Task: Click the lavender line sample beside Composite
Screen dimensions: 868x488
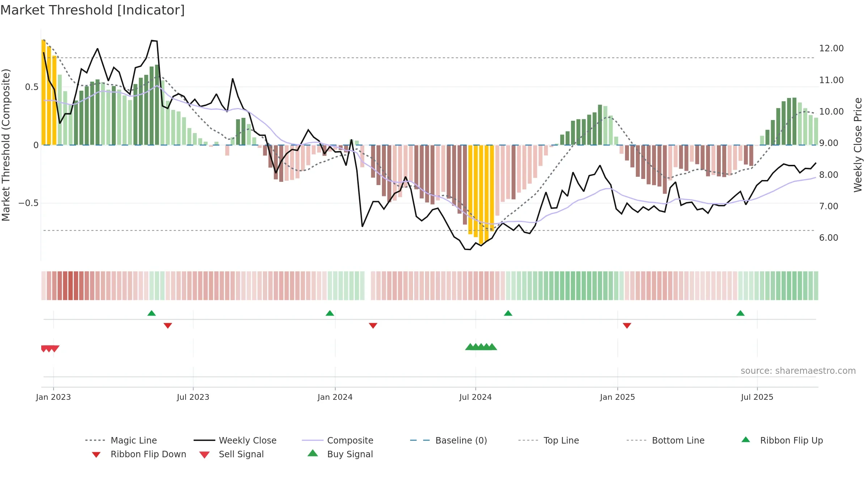Action: pyautogui.click(x=312, y=440)
